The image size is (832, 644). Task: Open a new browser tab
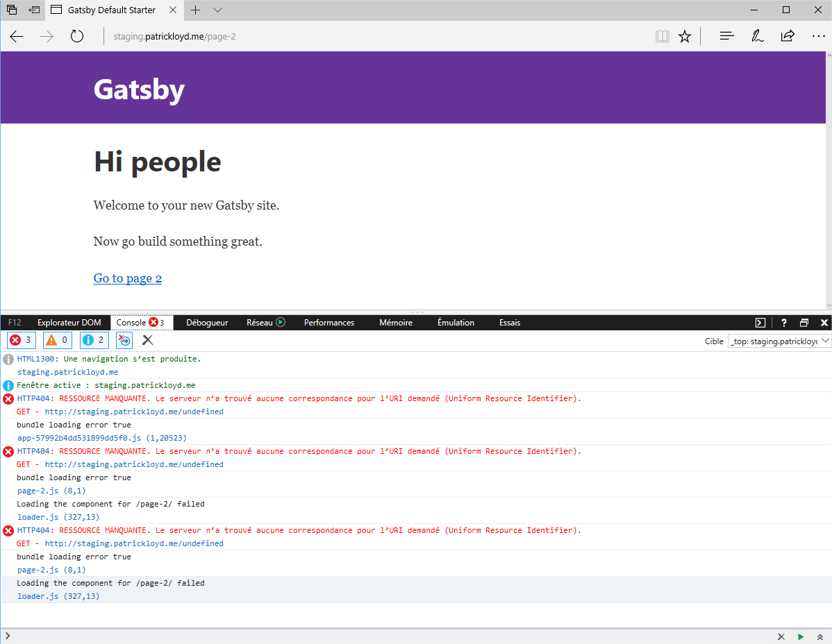(195, 10)
